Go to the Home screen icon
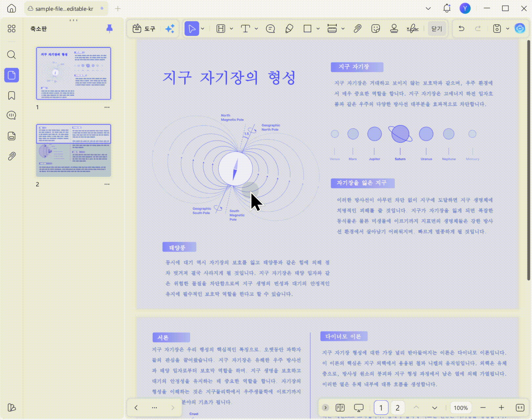Screen dimensions: 532x420 (x=11, y=9)
